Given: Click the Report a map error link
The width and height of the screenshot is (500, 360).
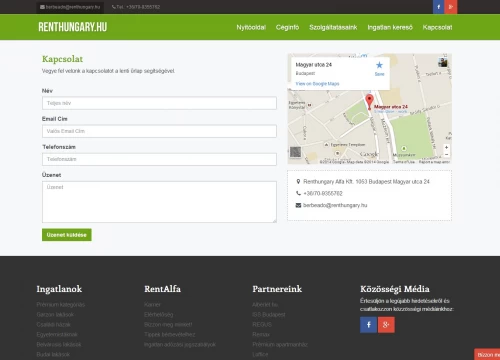Looking at the screenshot, I should (x=434, y=162).
